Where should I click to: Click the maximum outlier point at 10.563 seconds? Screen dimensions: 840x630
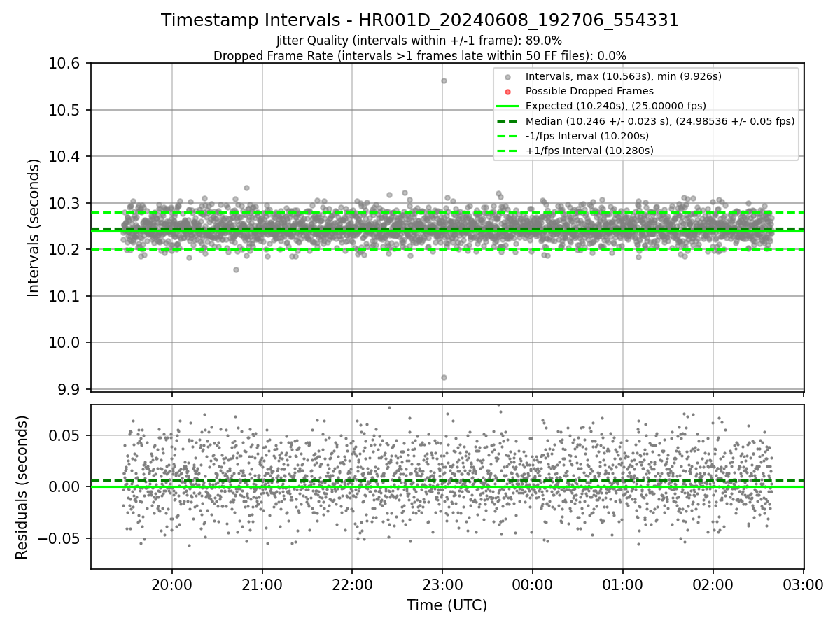pyautogui.click(x=444, y=80)
